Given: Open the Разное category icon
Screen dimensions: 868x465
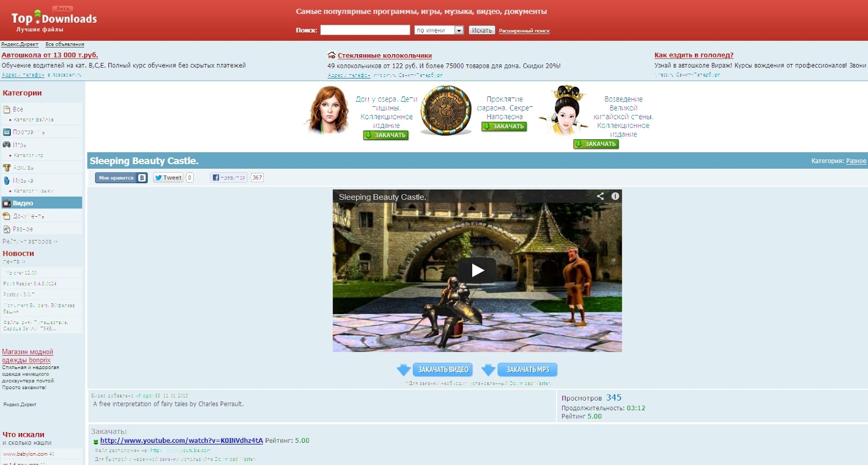Looking at the screenshot, I should tap(7, 229).
